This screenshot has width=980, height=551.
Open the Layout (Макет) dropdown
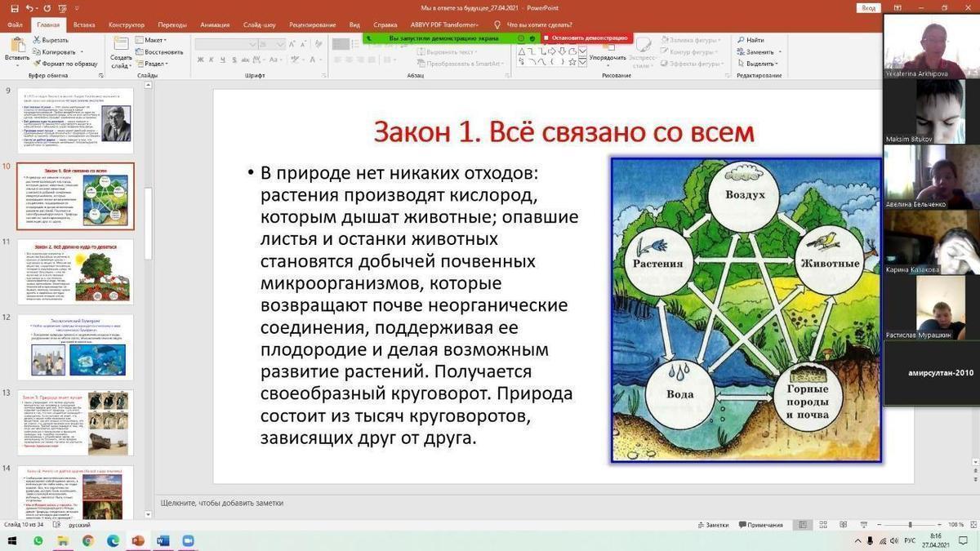(154, 40)
